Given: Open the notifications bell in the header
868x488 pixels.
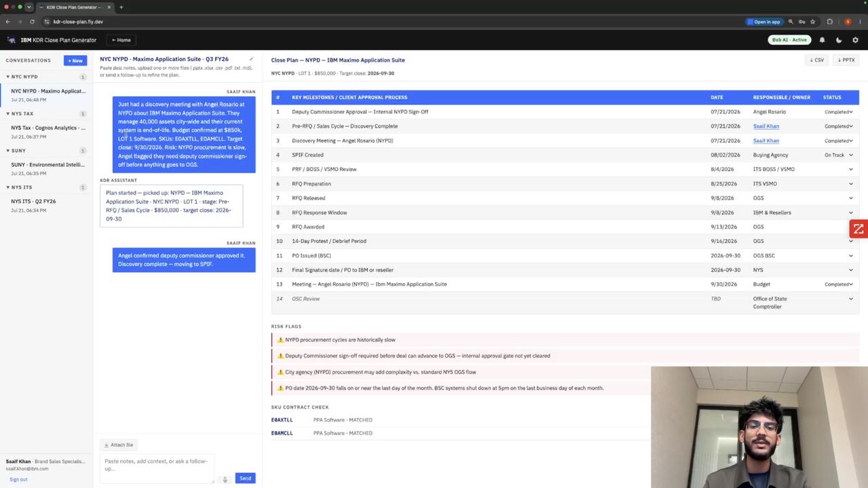Looking at the screenshot, I should pyautogui.click(x=822, y=40).
